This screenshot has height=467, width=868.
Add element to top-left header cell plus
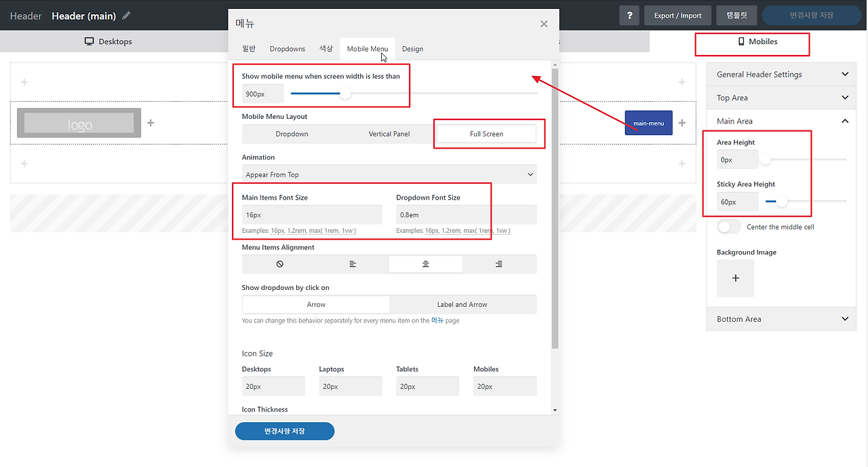click(x=24, y=82)
